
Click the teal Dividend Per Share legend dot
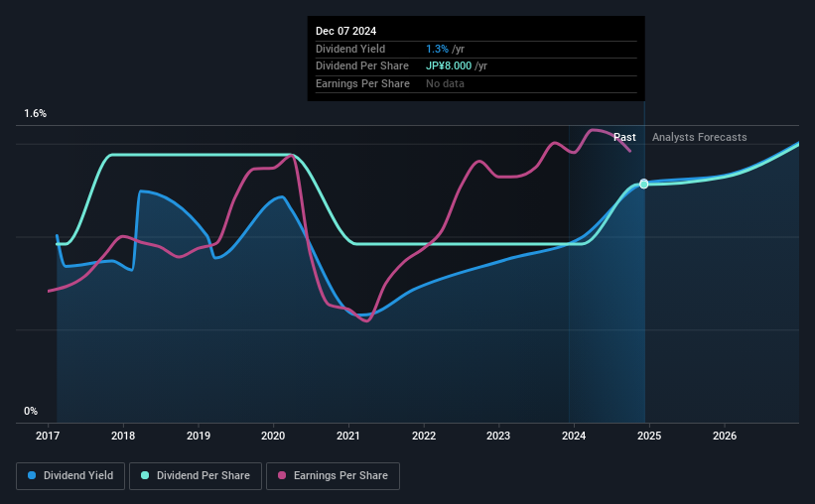145,475
